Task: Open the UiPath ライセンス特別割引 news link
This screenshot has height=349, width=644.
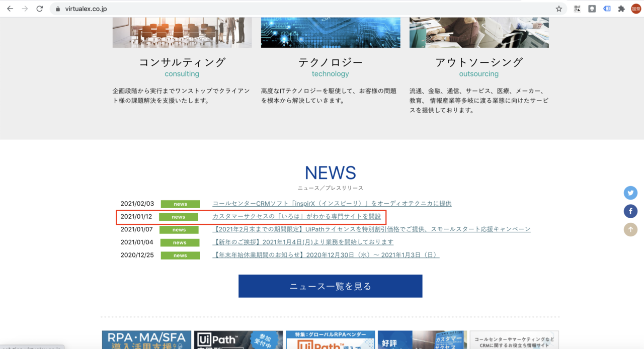Action: coord(371,229)
